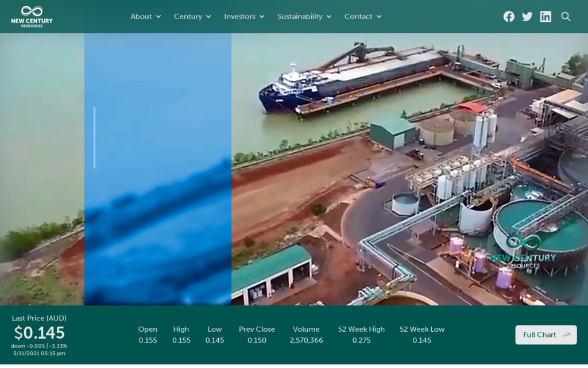Click the blue overlay panel on video
The width and height of the screenshot is (588, 368).
coord(158,218)
